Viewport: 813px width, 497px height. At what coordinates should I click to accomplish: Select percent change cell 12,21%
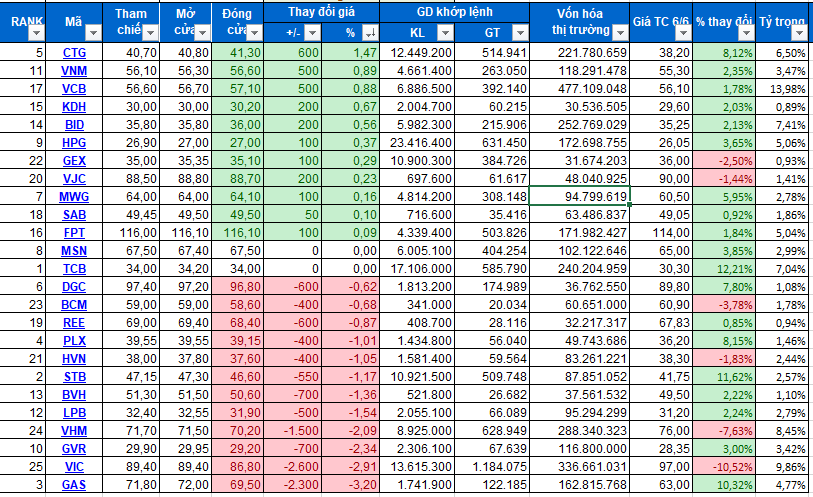click(x=724, y=268)
